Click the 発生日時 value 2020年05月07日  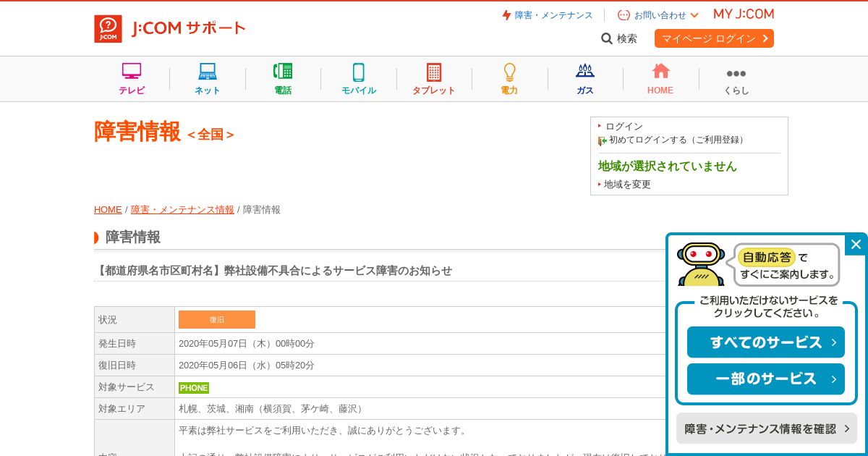click(x=247, y=344)
